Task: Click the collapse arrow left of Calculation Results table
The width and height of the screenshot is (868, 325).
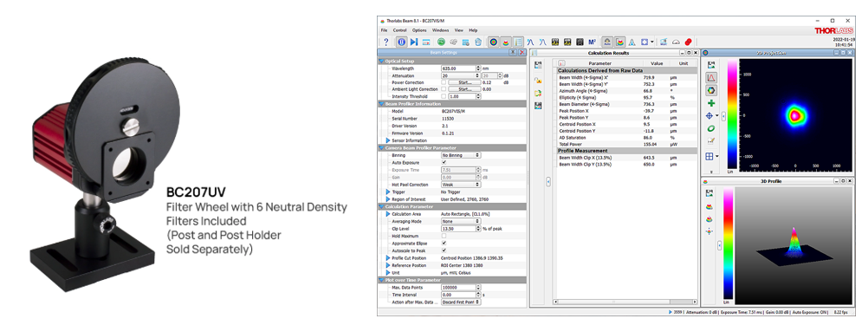Action: click(x=547, y=181)
